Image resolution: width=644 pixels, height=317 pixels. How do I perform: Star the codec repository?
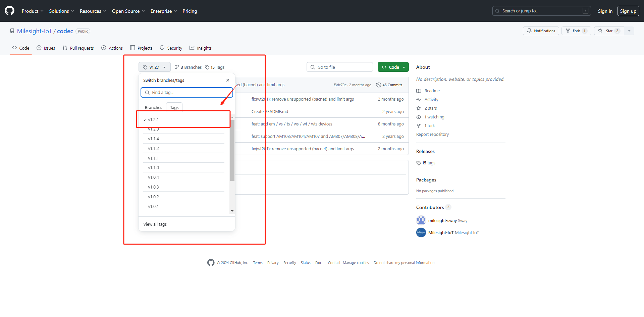click(x=609, y=31)
